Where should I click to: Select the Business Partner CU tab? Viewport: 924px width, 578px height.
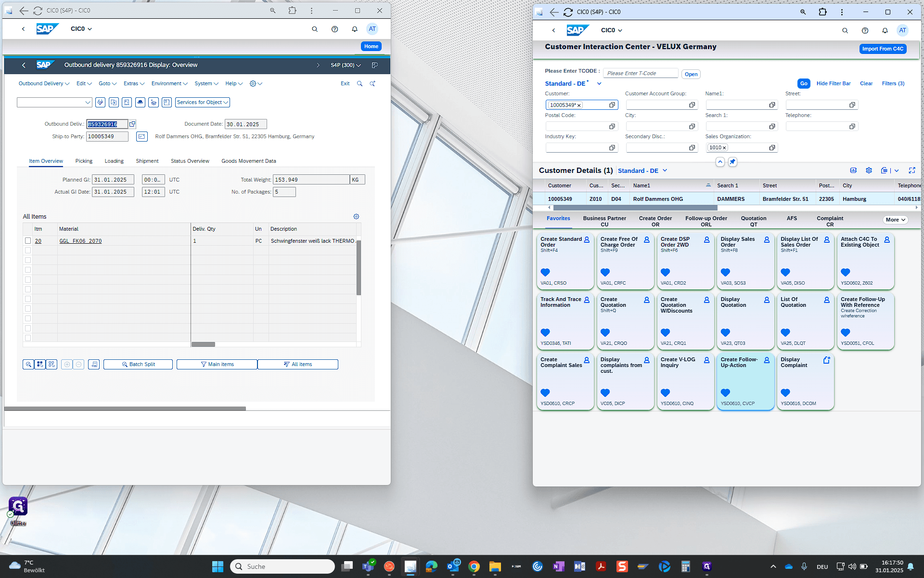604,221
